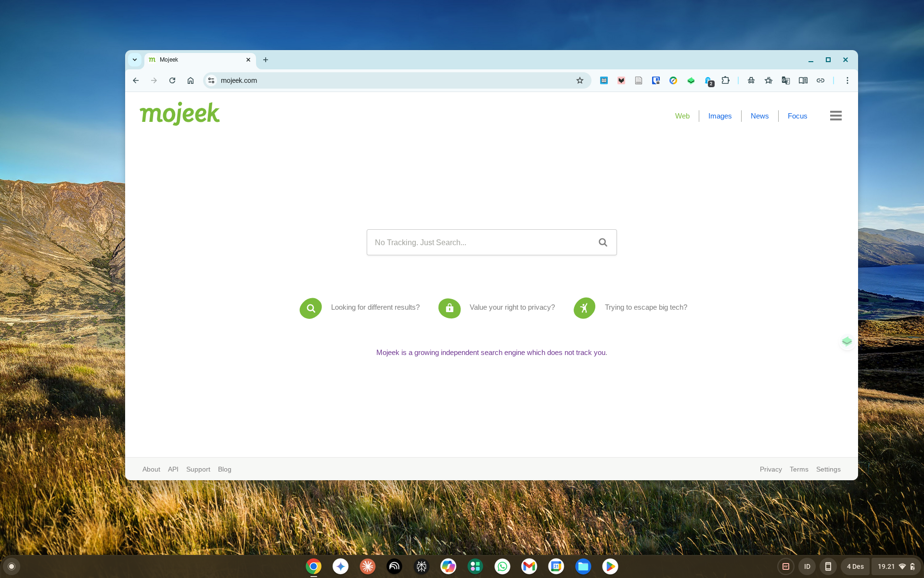The height and width of the screenshot is (578, 924).
Task: Click the independent search engine description link
Action: [491, 353]
